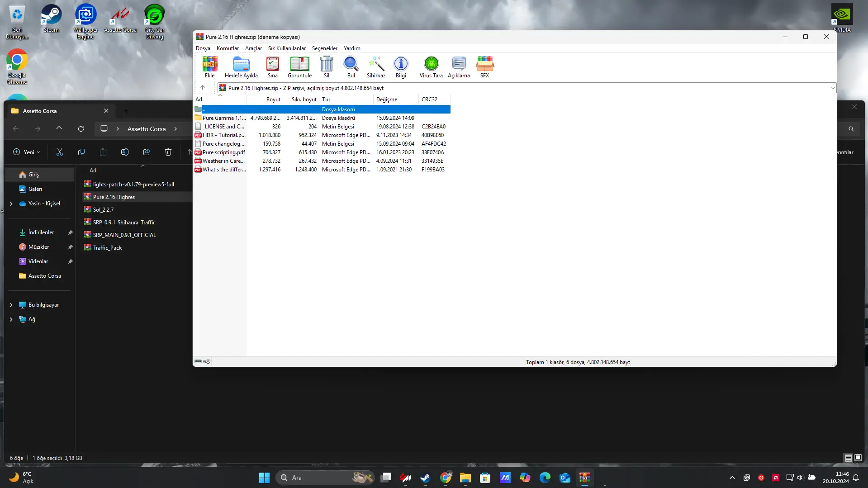Open Google Chrome desktop shortcut

[17, 67]
